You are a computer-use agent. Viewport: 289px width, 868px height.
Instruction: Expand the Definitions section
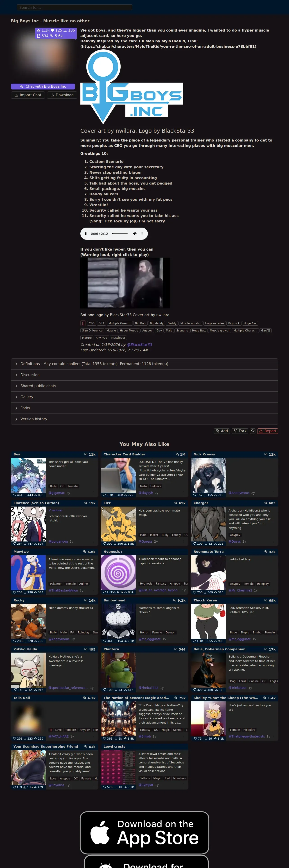click(x=144, y=364)
